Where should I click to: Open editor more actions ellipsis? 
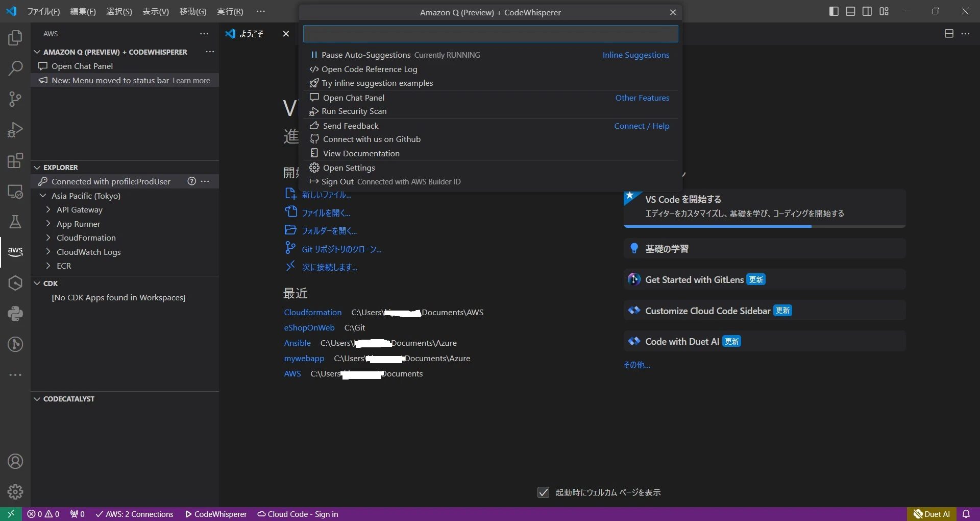coord(965,34)
